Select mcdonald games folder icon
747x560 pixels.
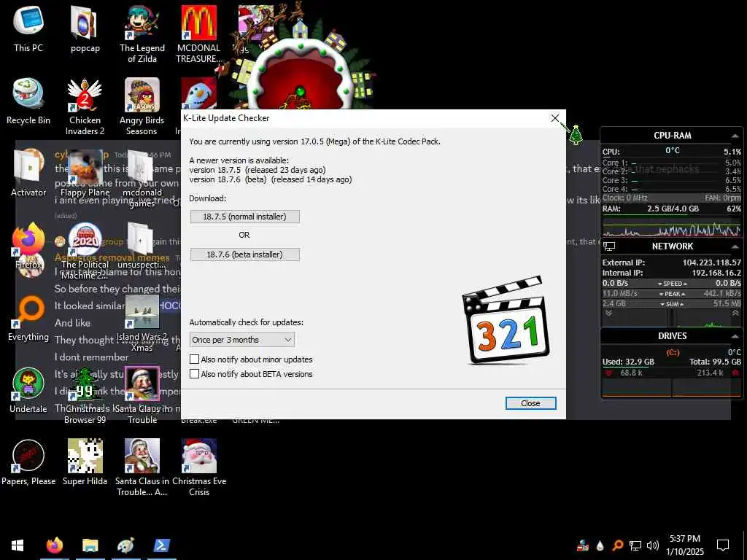click(x=142, y=179)
